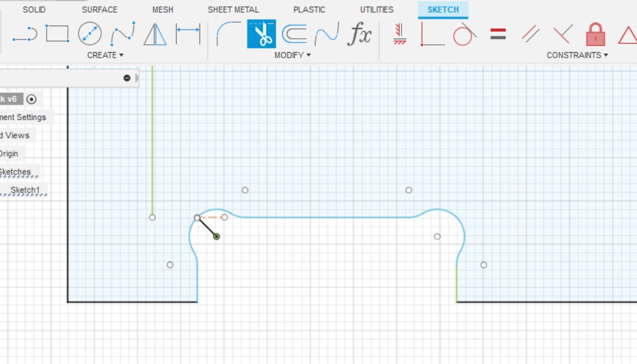The width and height of the screenshot is (637, 364).
Task: Select the Document Settings browser item
Action: [x=23, y=118]
